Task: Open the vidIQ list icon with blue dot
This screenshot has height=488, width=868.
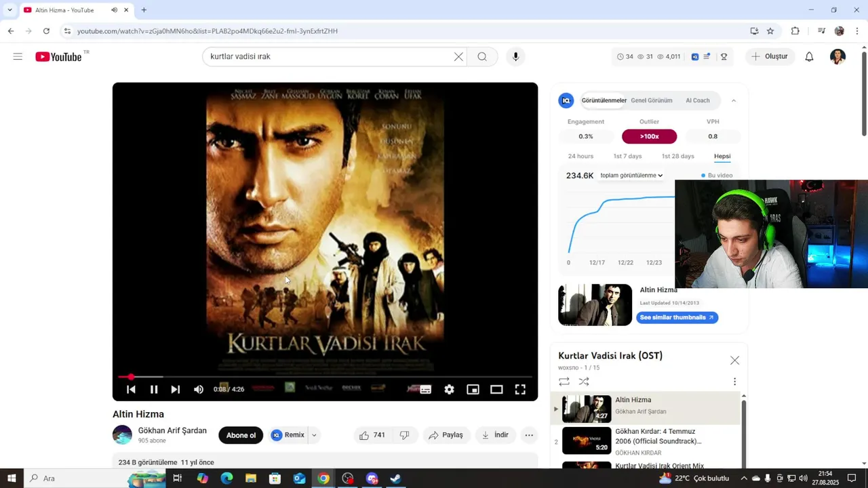Action: click(707, 57)
